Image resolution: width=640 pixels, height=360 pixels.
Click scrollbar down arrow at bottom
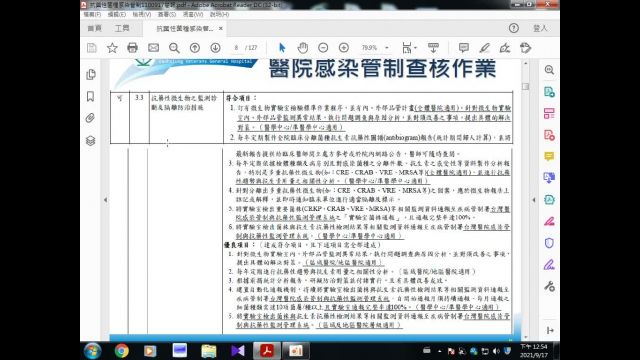525,337
